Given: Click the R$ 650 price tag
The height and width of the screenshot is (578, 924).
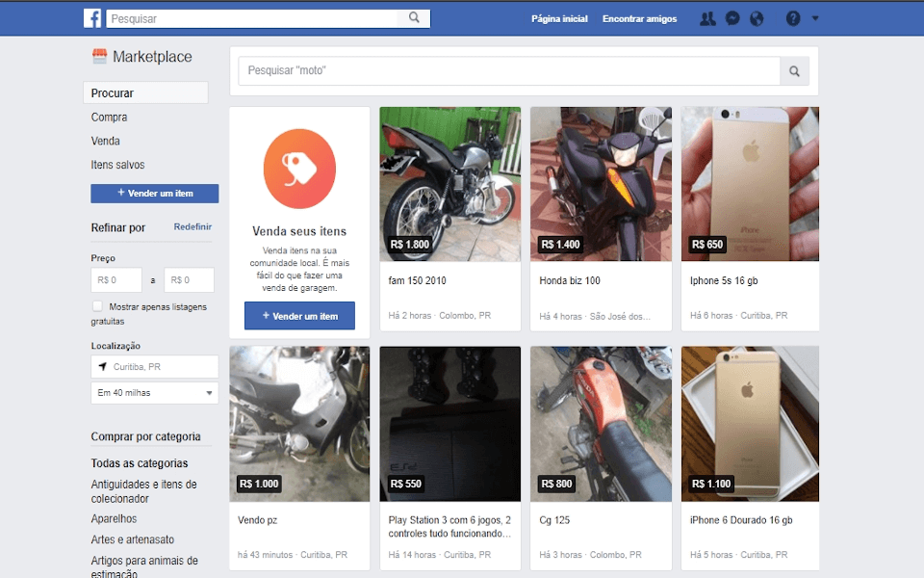Looking at the screenshot, I should [x=707, y=244].
